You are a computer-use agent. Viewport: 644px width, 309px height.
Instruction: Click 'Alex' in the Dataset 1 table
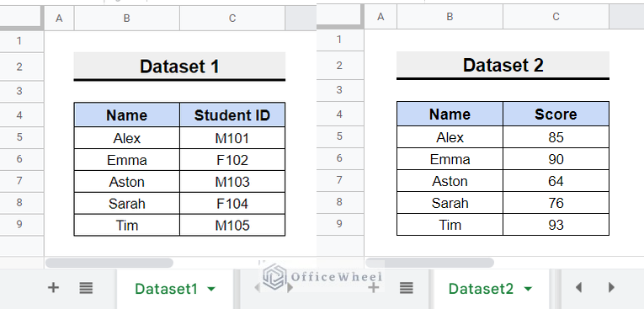coord(126,138)
